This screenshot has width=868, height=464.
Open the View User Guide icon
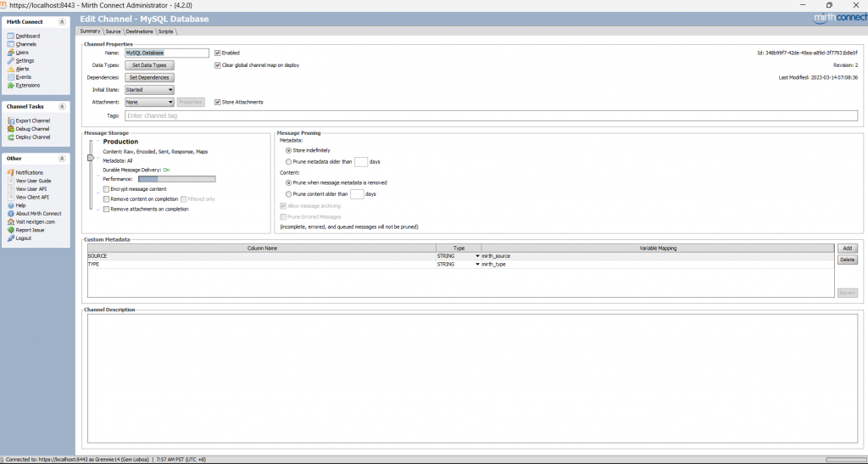[10, 181]
